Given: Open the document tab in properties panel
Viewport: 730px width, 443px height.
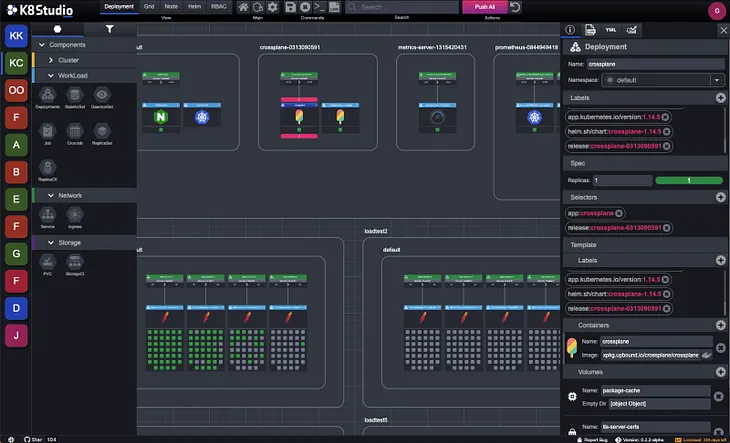Looking at the screenshot, I should click(x=590, y=30).
